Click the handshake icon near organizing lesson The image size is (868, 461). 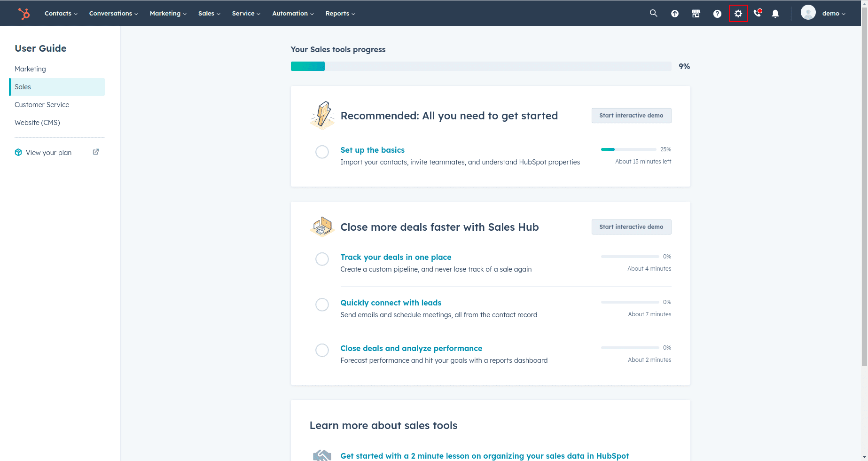pyautogui.click(x=322, y=455)
